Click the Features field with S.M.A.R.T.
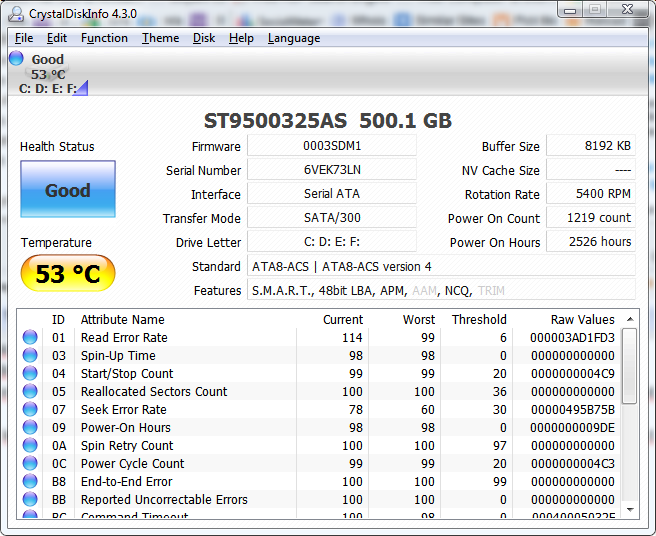 [441, 290]
